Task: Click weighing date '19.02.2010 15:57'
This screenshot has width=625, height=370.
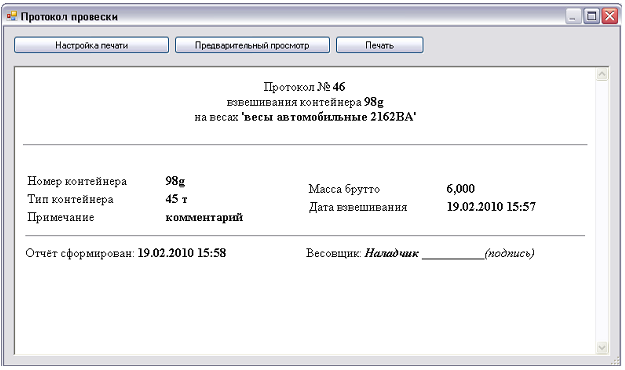Action: point(491,207)
